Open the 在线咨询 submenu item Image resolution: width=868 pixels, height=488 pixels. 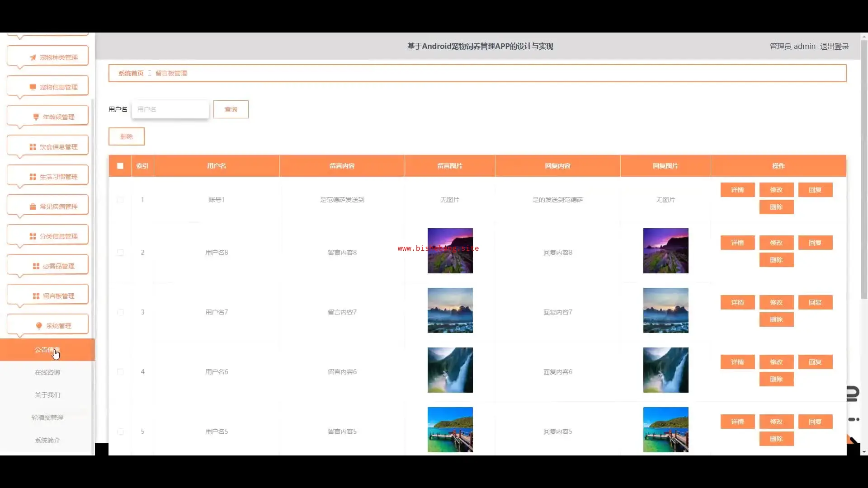[x=47, y=372]
